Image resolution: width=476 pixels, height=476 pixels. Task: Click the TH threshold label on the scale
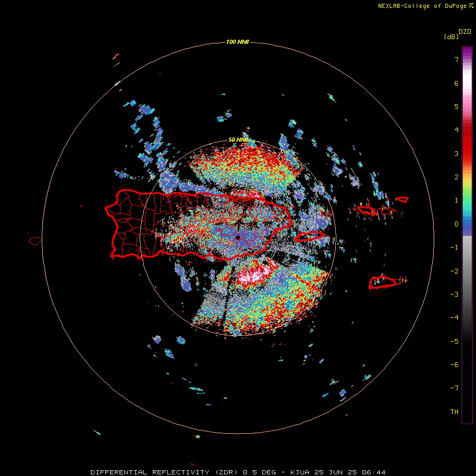(x=454, y=412)
